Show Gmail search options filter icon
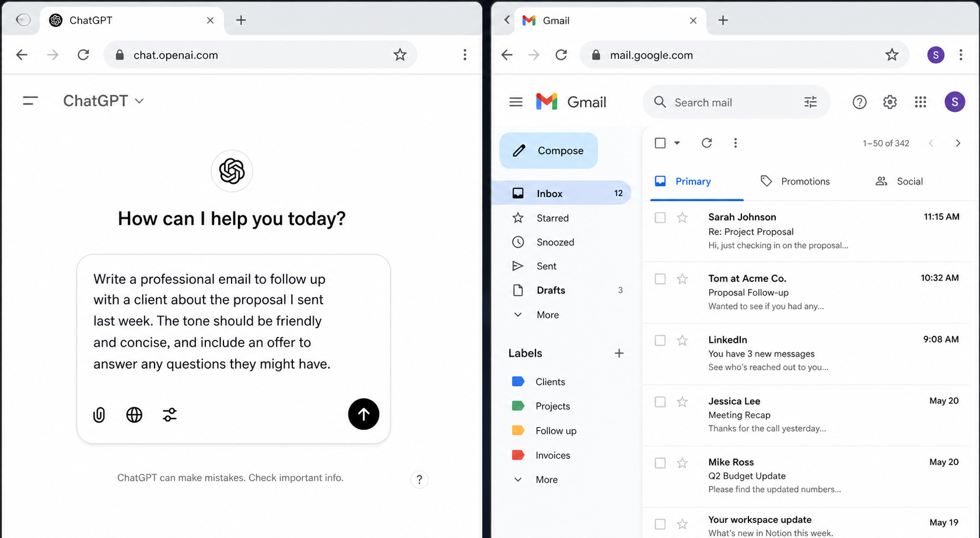The image size is (980, 538). (810, 102)
